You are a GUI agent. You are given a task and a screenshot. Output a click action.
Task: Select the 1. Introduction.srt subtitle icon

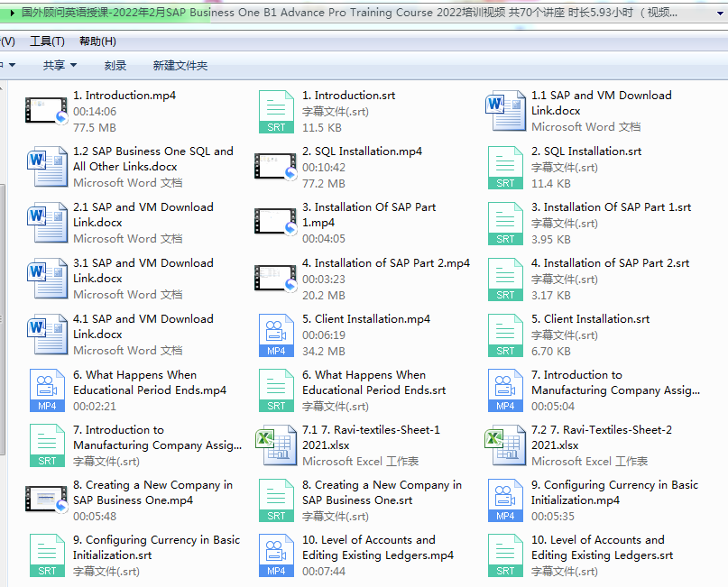click(276, 112)
